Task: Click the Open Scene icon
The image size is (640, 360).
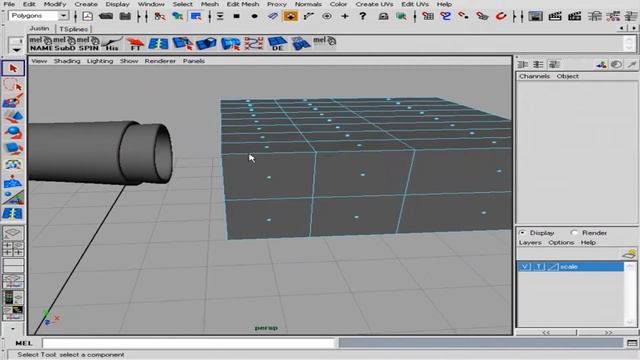Action: pyautogui.click(x=106, y=16)
